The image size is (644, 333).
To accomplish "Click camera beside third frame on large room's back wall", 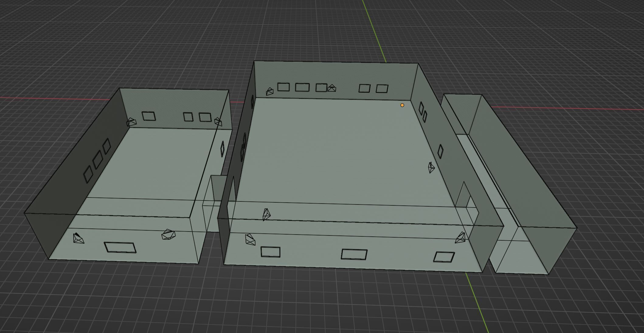I will (x=332, y=88).
